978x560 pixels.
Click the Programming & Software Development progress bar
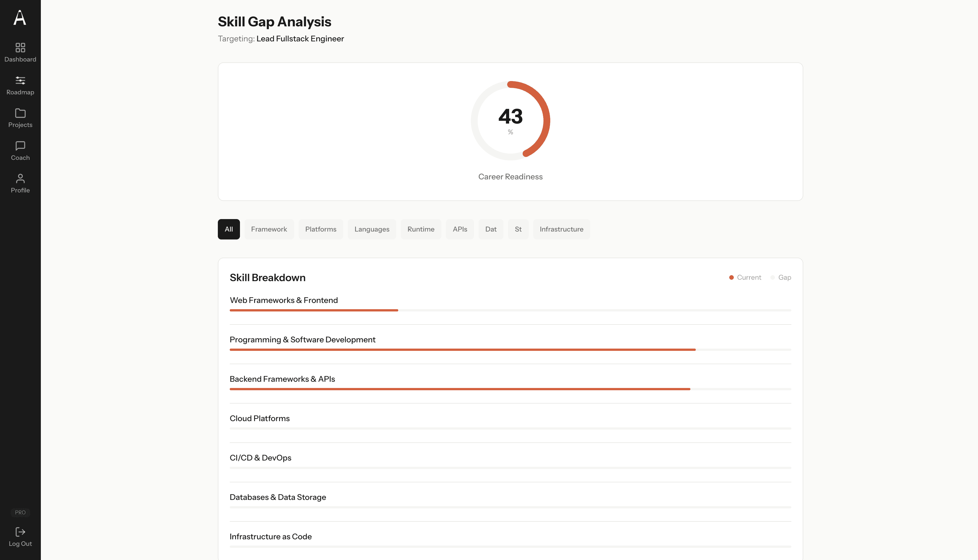[x=510, y=350]
